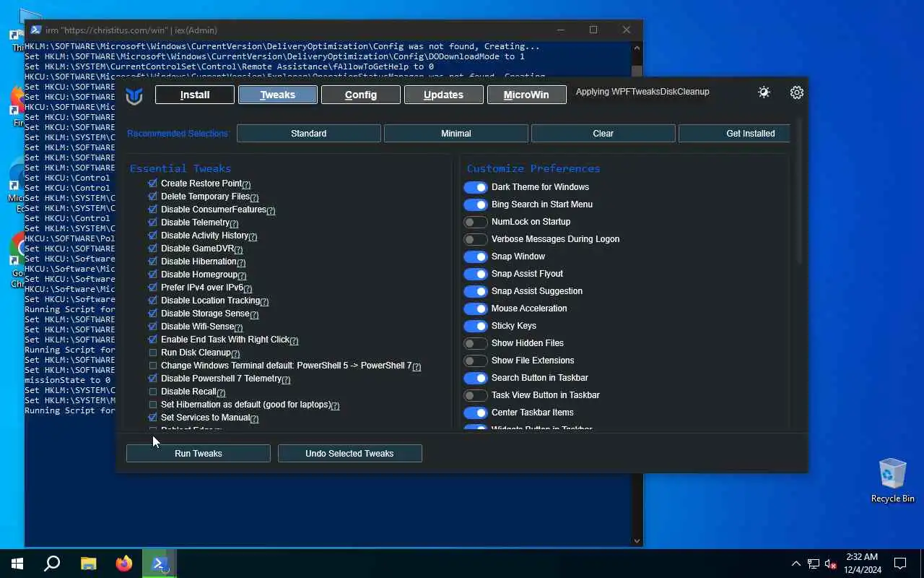Uncheck Disable Powershell 7 Telemetry
This screenshot has height=578, width=924.
pos(152,379)
